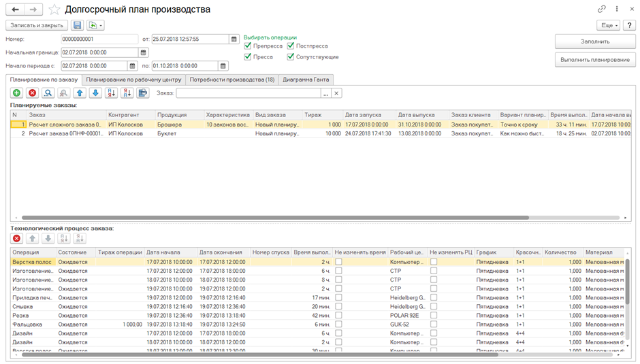Open calendar picker for Начальная граница date
The image size is (640, 364).
(144, 52)
